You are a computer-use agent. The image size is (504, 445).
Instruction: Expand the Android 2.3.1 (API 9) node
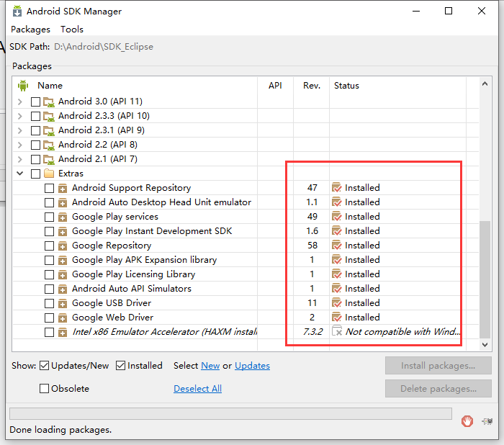(20, 130)
